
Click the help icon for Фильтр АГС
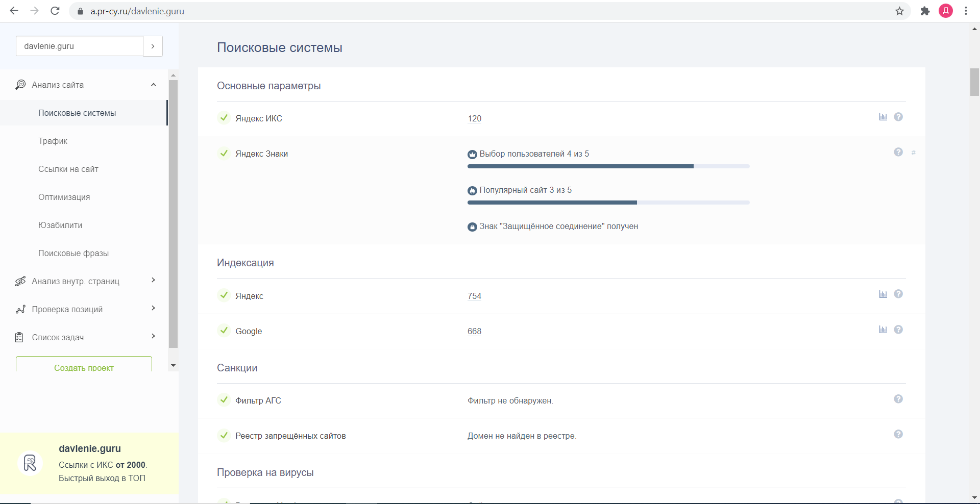pos(898,399)
